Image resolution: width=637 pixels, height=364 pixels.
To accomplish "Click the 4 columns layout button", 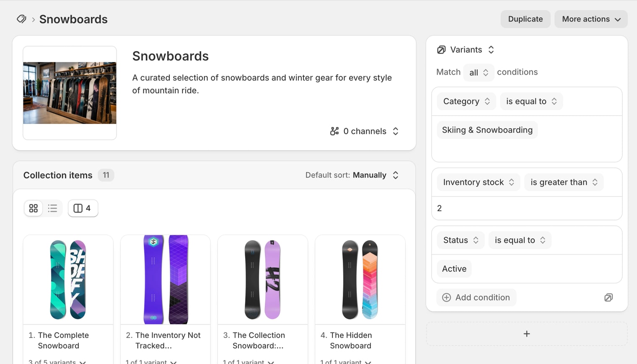I will tap(83, 208).
